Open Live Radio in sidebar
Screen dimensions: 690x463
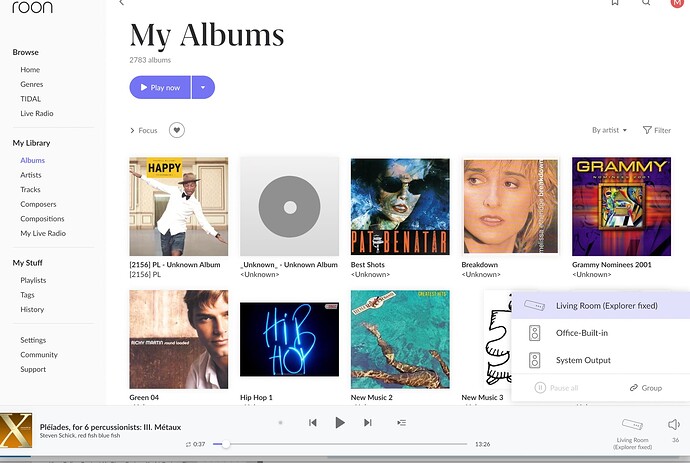click(x=37, y=113)
